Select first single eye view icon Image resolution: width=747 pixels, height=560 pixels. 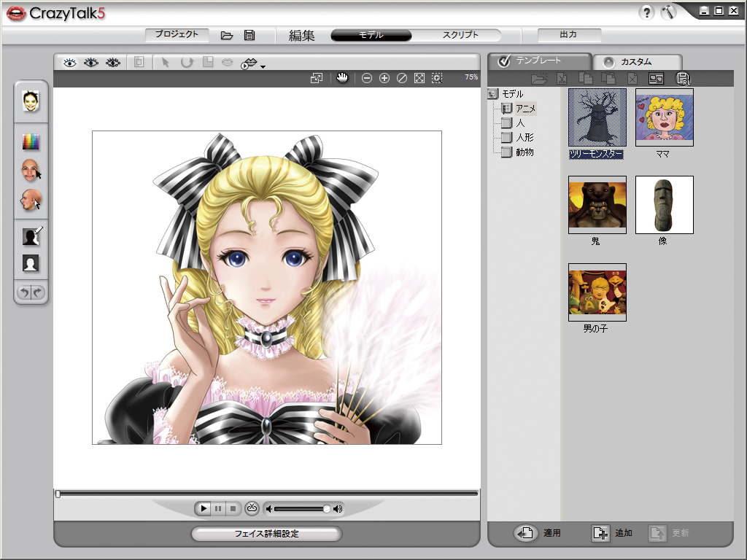coord(70,63)
